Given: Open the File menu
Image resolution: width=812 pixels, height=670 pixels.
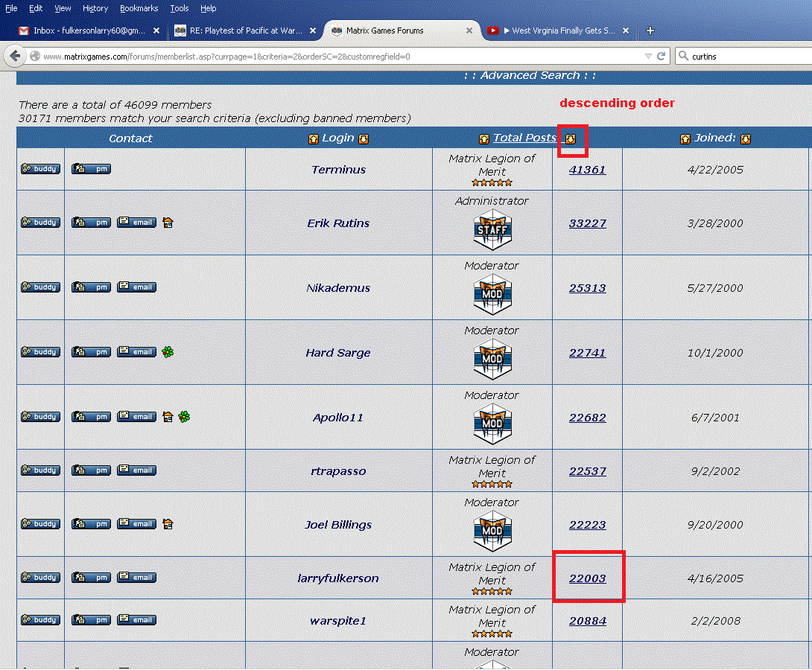Looking at the screenshot, I should 11,8.
